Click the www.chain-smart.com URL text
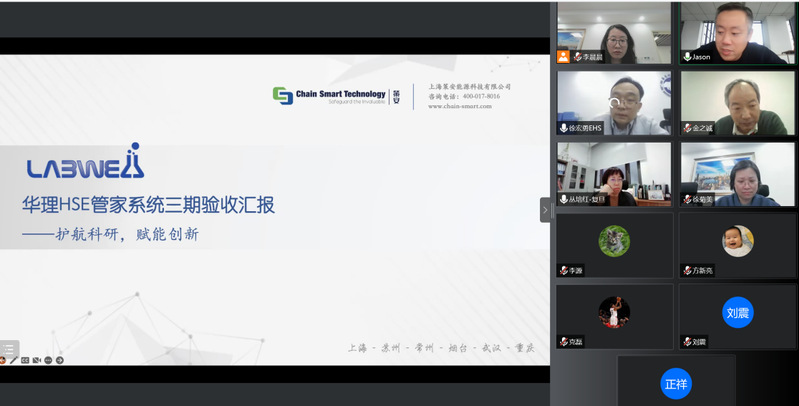 pyautogui.click(x=460, y=106)
